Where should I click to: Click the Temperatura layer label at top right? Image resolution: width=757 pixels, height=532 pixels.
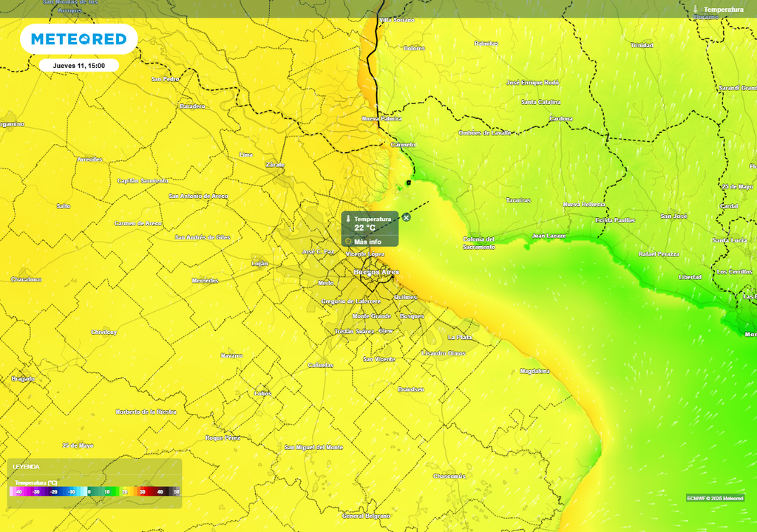[x=723, y=9]
